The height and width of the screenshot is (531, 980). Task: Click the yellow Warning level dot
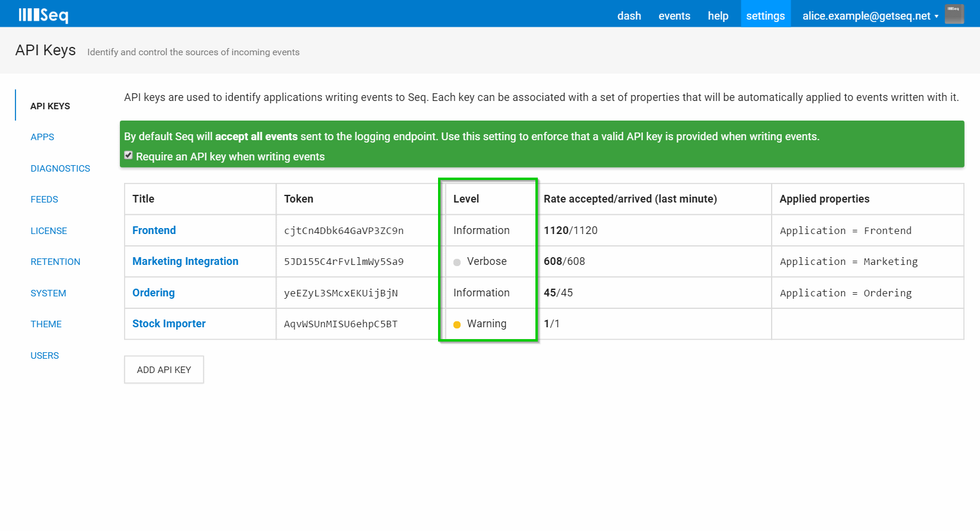457,325
